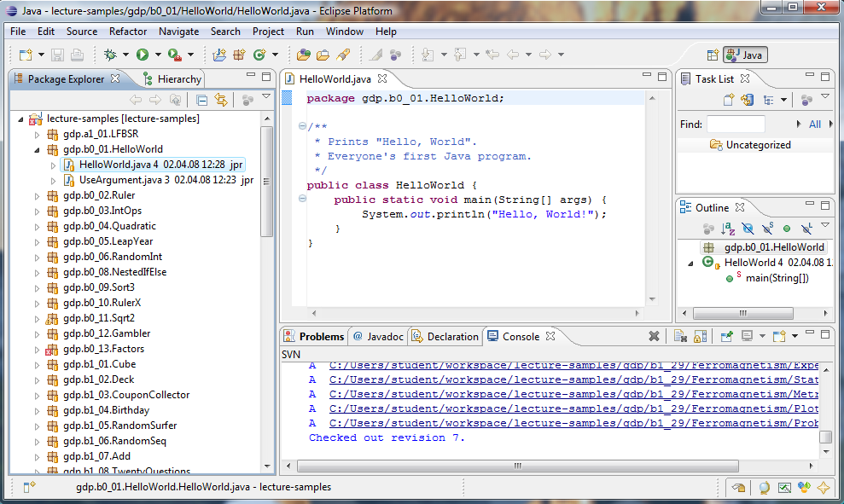Image resolution: width=844 pixels, height=504 pixels.
Task: Click the leftmost status bar icon
Action: tap(29, 487)
